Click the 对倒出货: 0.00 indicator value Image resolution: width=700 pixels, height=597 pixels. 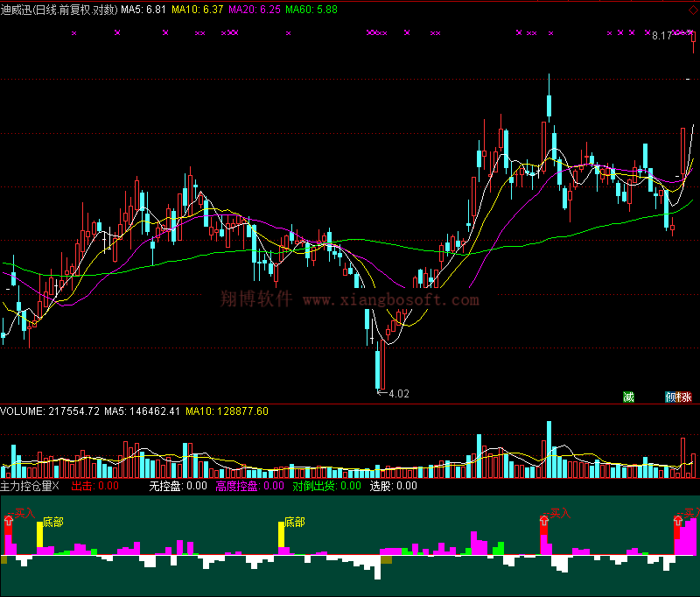point(326,486)
